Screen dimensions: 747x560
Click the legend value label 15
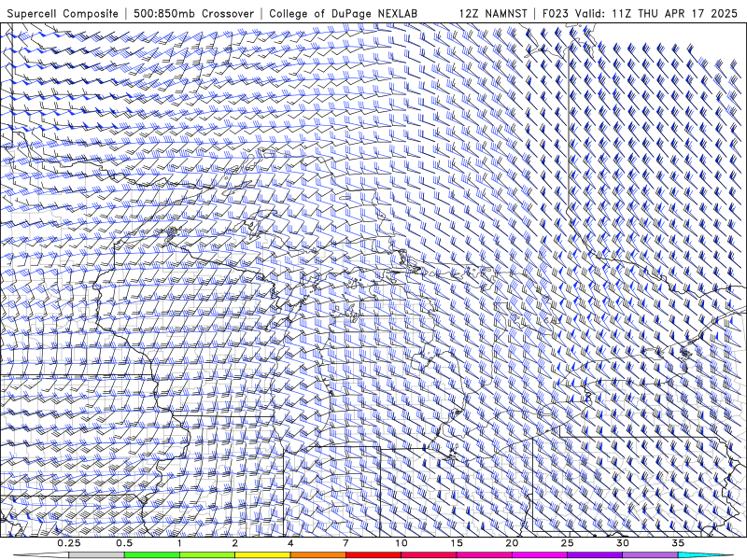coord(457,543)
